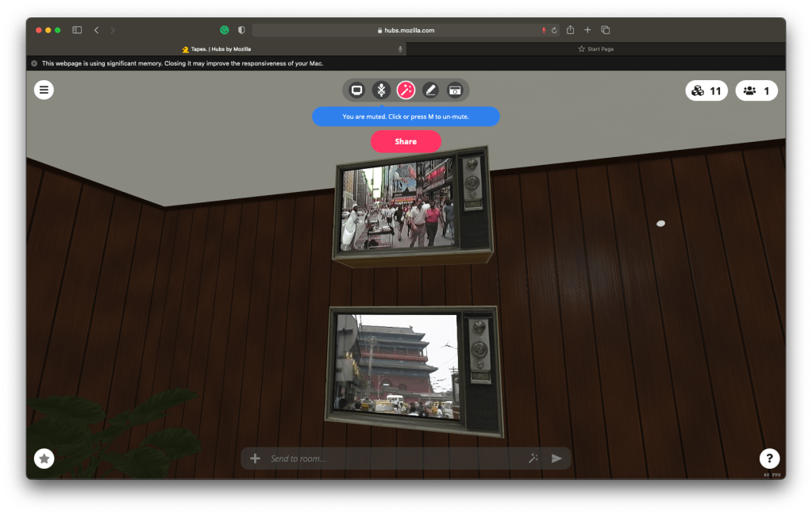
Task: Activate the pen drawing tool
Action: click(430, 90)
